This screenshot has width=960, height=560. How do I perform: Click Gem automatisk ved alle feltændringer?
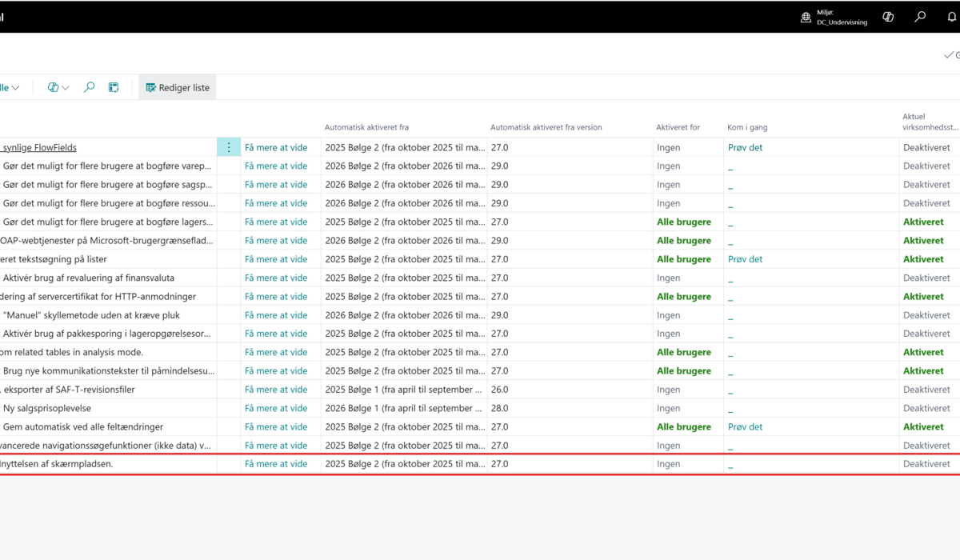tap(83, 426)
